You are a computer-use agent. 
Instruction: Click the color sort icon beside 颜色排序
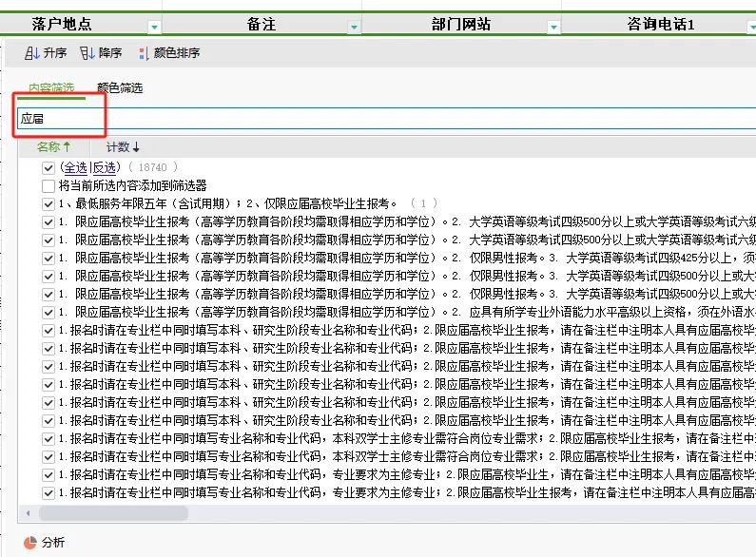pos(143,53)
